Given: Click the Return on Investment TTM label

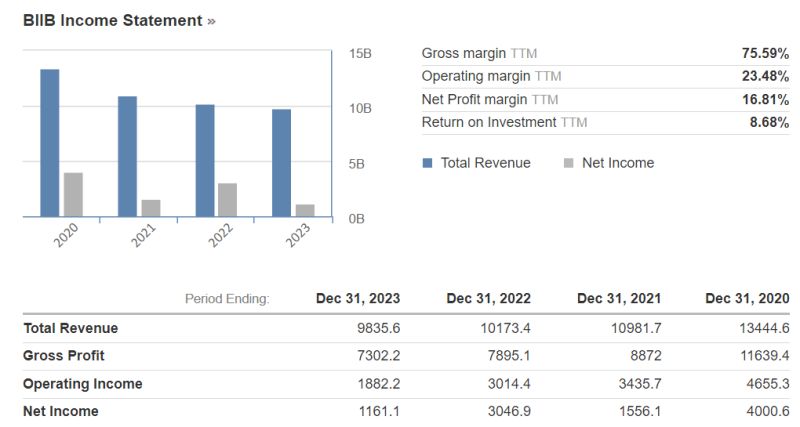Looking at the screenshot, I should click(x=504, y=122).
